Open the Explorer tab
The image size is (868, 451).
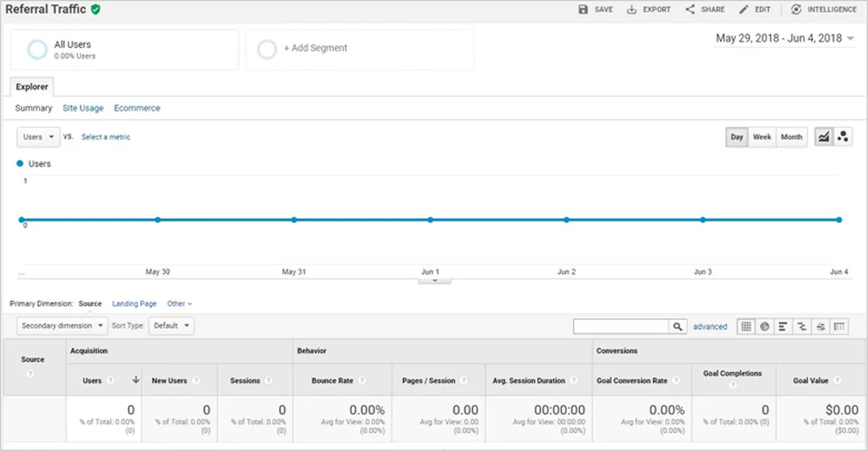click(32, 87)
